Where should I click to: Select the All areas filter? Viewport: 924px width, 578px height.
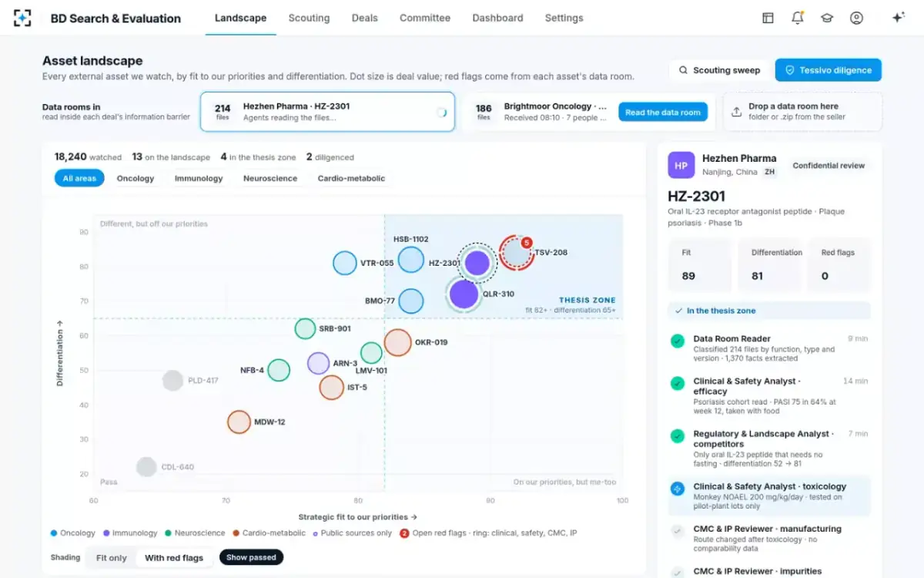[x=79, y=178]
